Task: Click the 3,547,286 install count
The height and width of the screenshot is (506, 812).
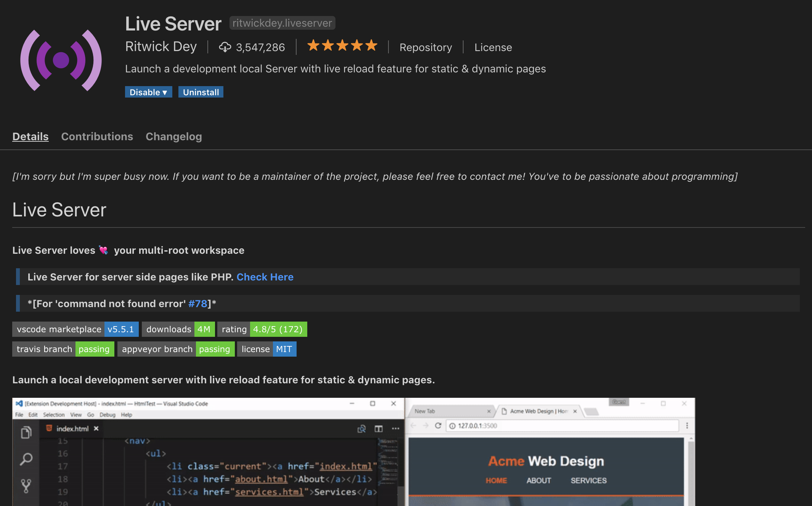Action: pyautogui.click(x=260, y=47)
